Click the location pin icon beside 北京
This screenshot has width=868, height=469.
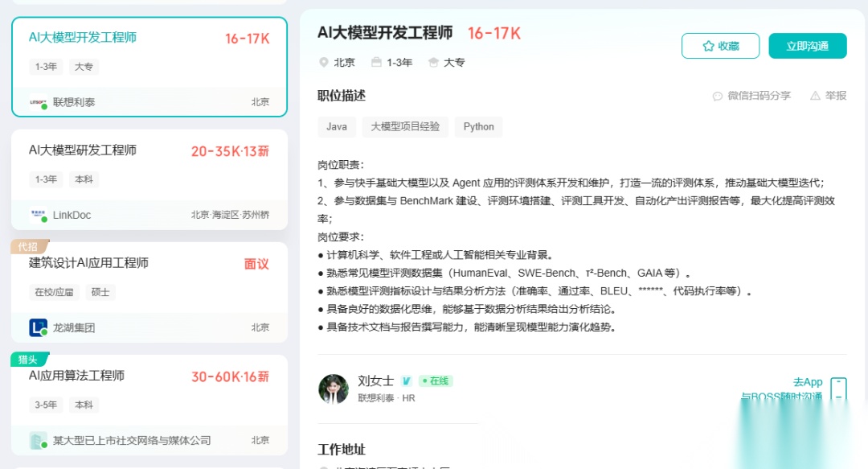tap(324, 63)
